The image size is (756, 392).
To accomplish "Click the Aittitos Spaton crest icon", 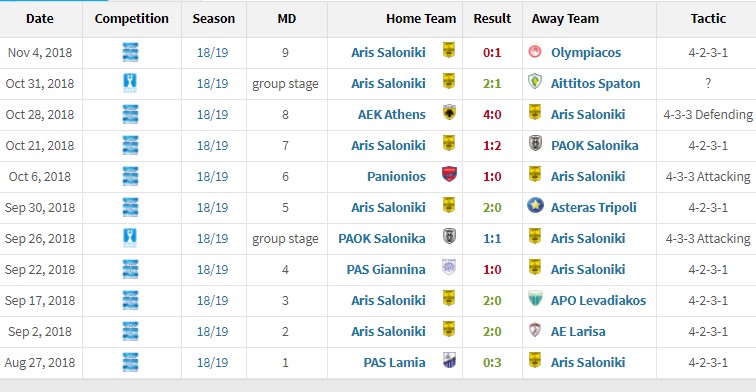I will [535, 82].
